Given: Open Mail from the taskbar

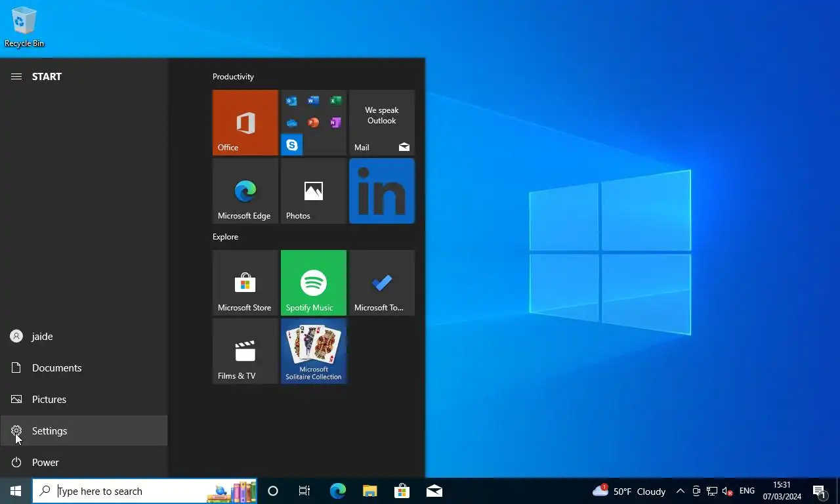Looking at the screenshot, I should tap(434, 491).
